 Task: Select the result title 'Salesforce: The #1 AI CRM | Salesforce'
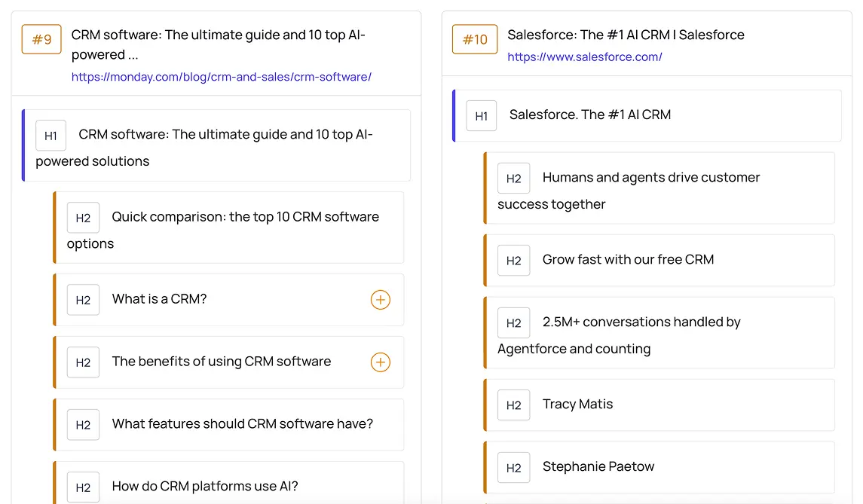coord(626,35)
